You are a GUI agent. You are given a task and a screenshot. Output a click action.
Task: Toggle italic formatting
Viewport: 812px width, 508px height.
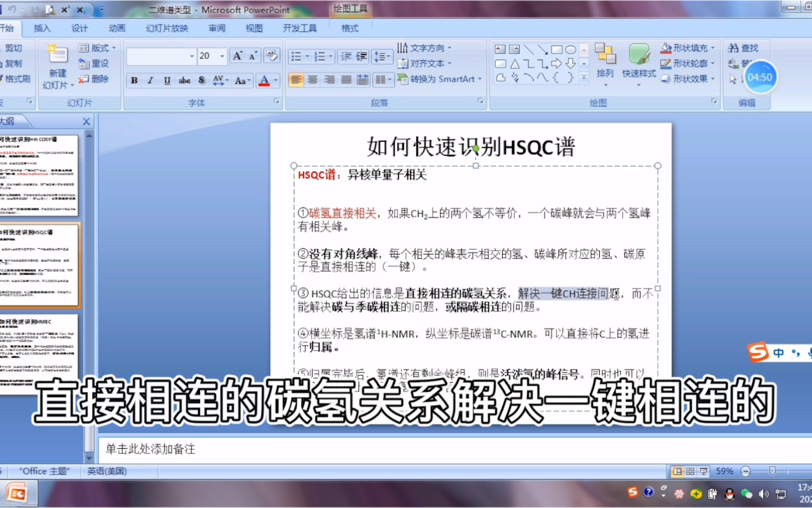tap(151, 80)
